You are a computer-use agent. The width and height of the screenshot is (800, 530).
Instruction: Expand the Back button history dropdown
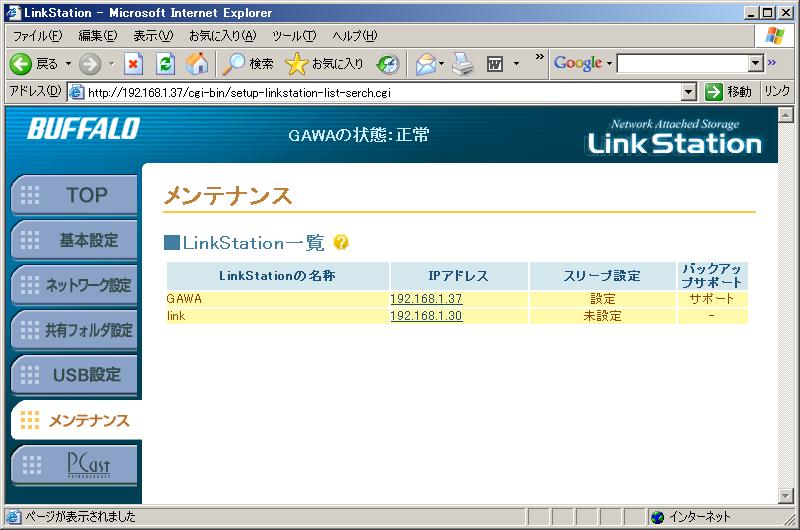[x=68, y=64]
